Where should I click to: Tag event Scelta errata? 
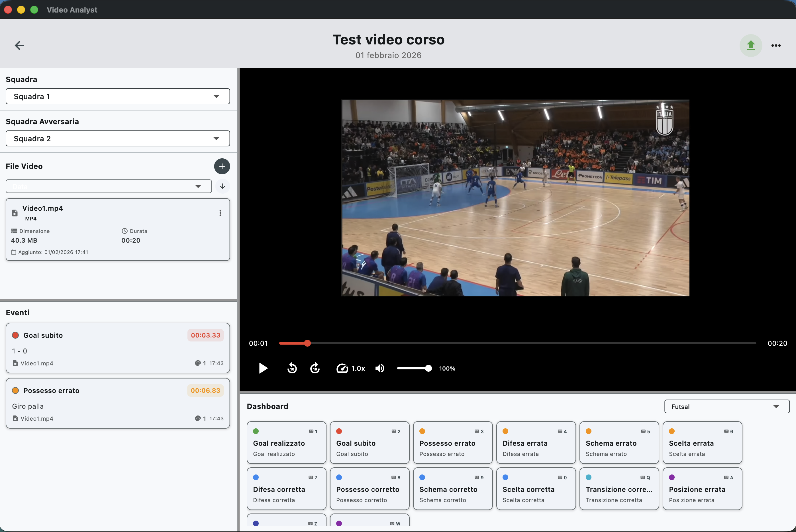702,442
